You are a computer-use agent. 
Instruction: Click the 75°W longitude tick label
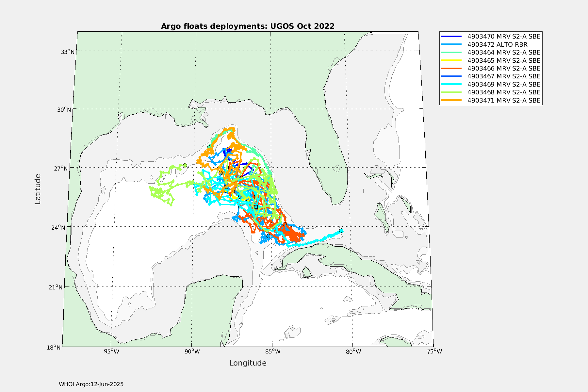tap(434, 351)
